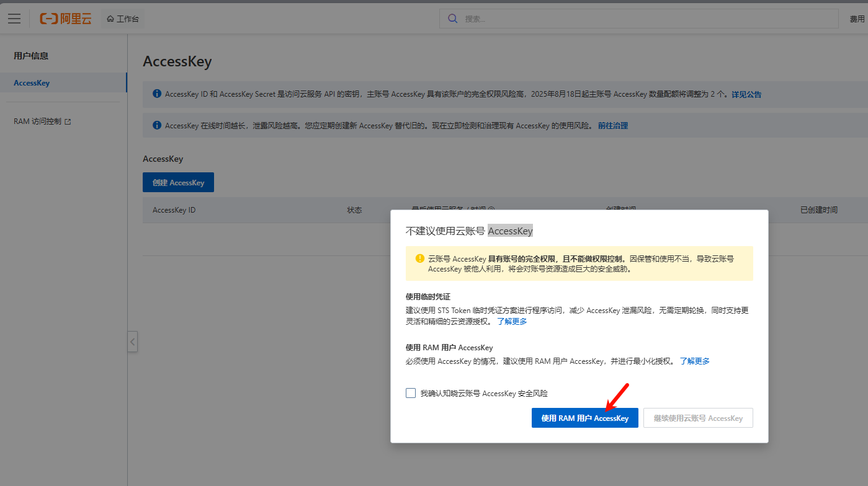Click 使用 RAM 用户 AccessKey button
The image size is (868, 486).
point(585,418)
